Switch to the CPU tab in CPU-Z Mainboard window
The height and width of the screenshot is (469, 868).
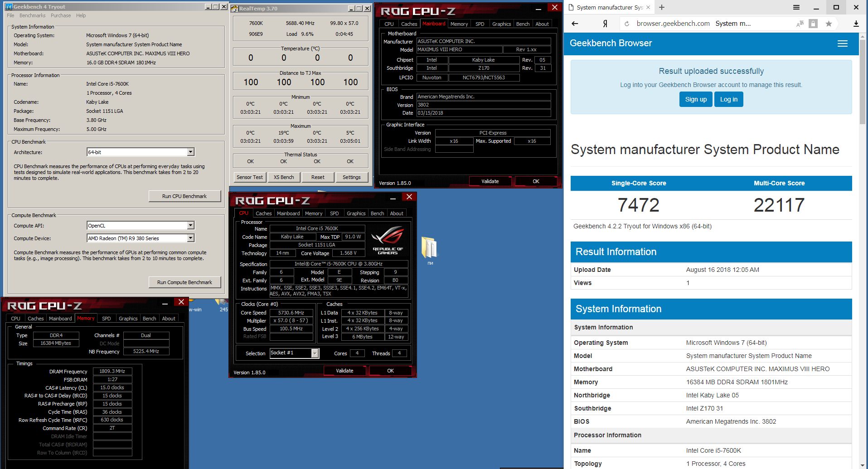(389, 24)
